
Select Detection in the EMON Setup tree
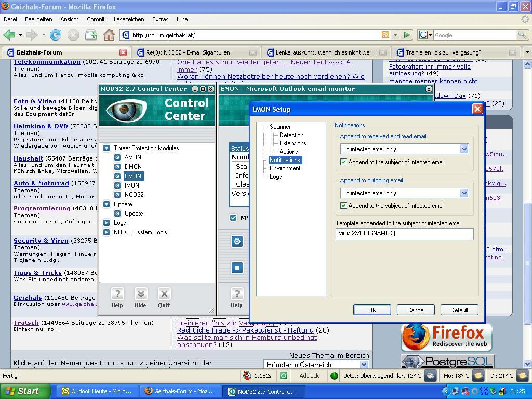coord(291,135)
